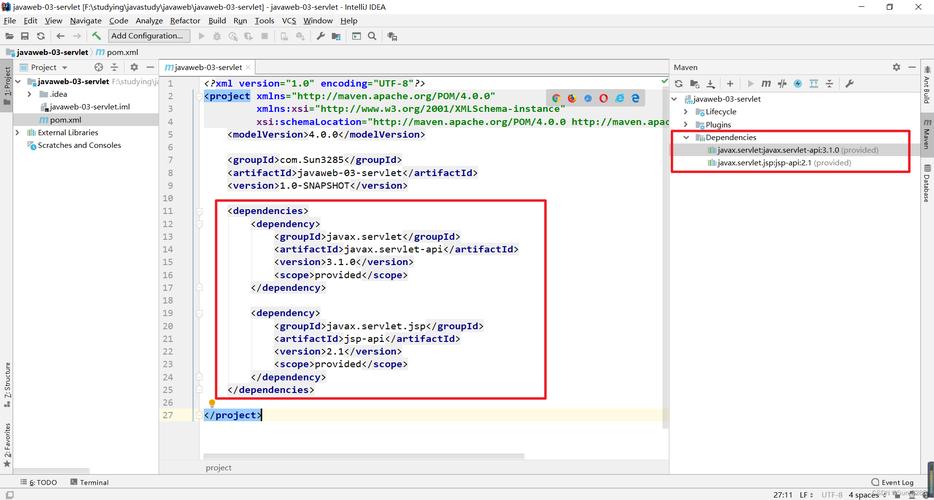Open the Project Structure icon in main toolbar

pos(337,36)
